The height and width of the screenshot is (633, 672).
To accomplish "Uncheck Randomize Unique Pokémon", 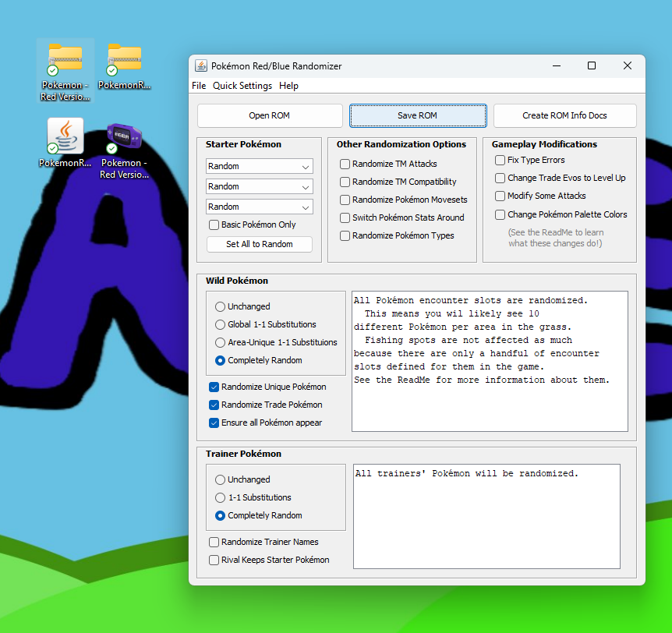I will 214,387.
